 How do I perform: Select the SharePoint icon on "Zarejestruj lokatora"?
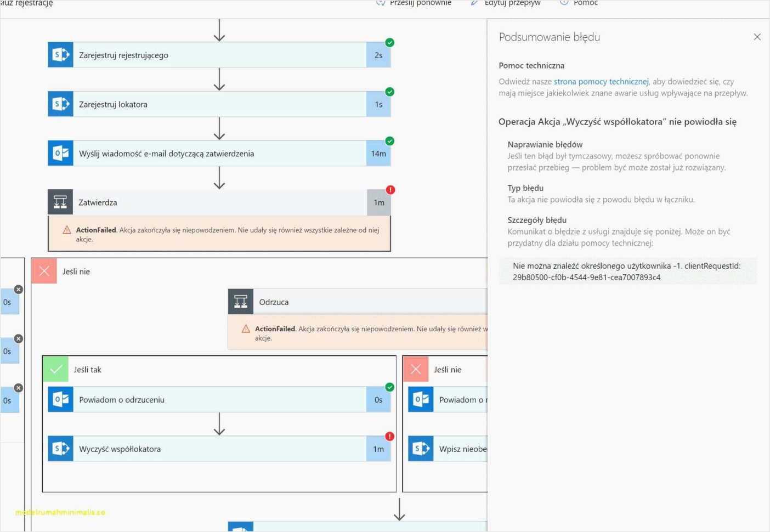60,103
